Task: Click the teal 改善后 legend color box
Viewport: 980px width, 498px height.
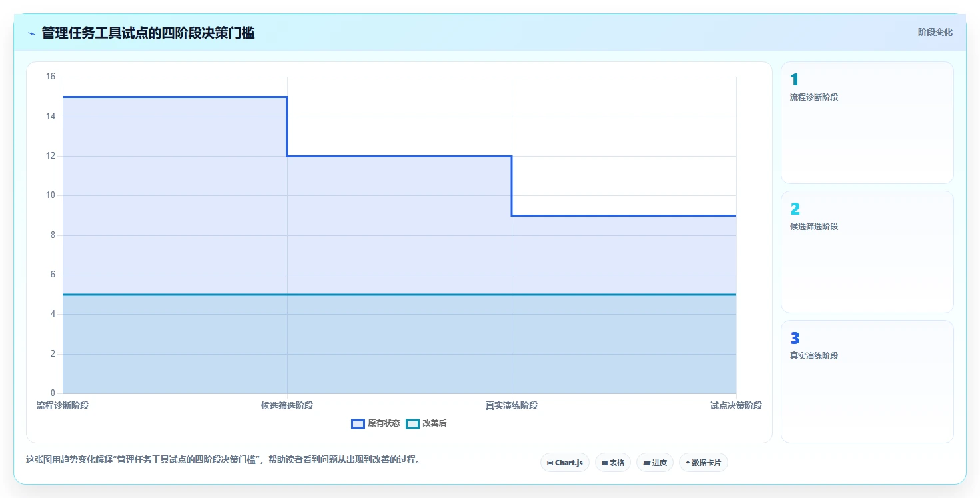Action: coord(412,423)
